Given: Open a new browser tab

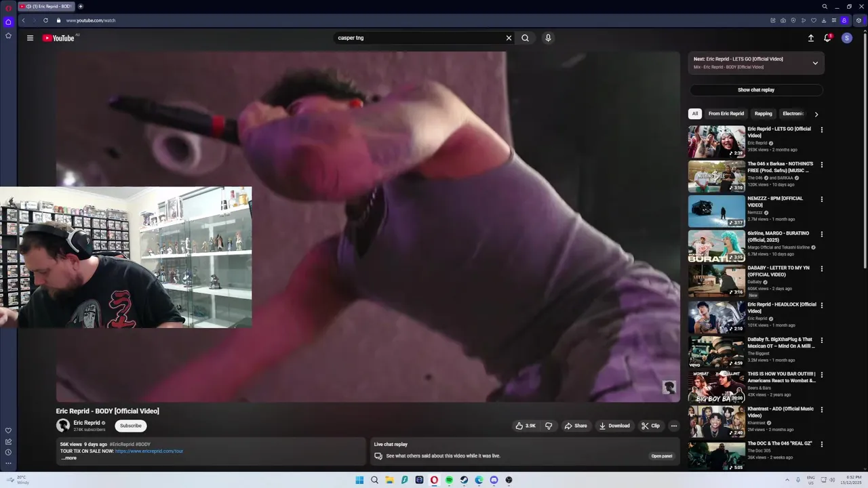Looking at the screenshot, I should tap(80, 6).
